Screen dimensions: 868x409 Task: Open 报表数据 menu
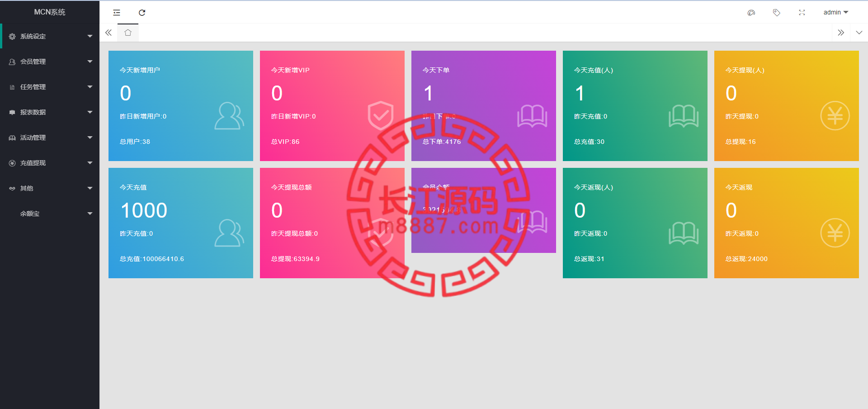click(50, 112)
